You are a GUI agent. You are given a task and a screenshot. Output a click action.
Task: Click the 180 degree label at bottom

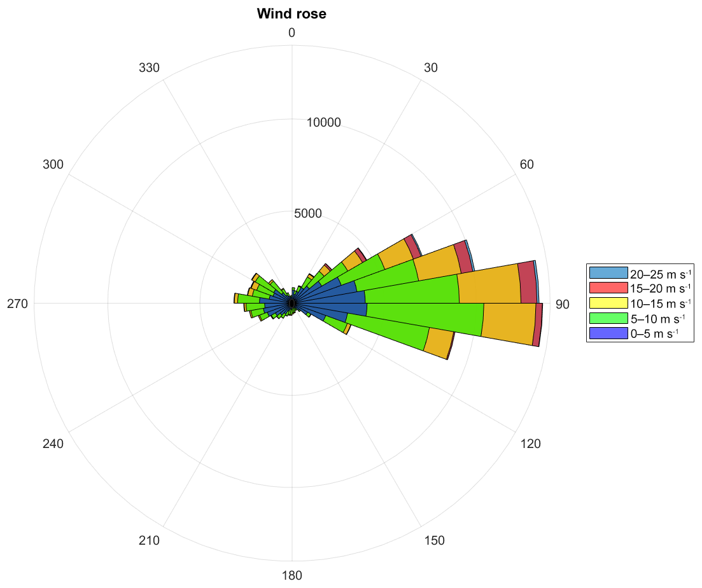point(291,577)
